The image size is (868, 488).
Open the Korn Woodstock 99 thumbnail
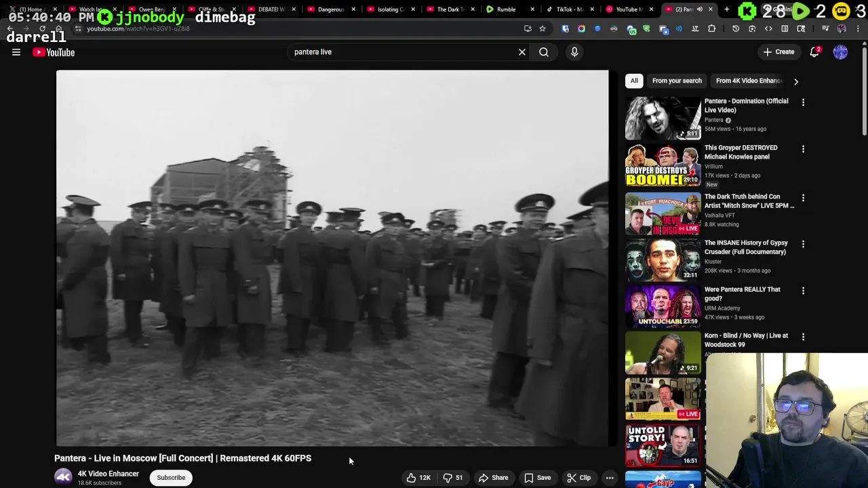pyautogui.click(x=663, y=352)
